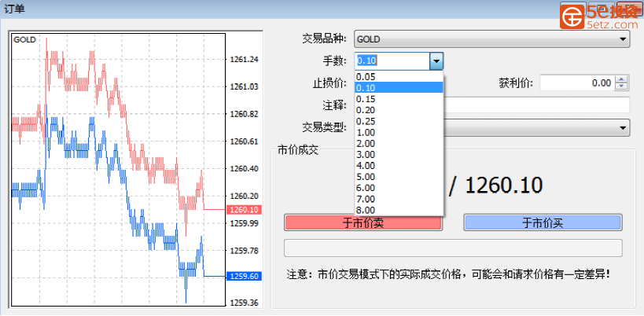Screen dimensions: 644x316
Task: Select 8.00 lot size option
Action: [x=399, y=210]
